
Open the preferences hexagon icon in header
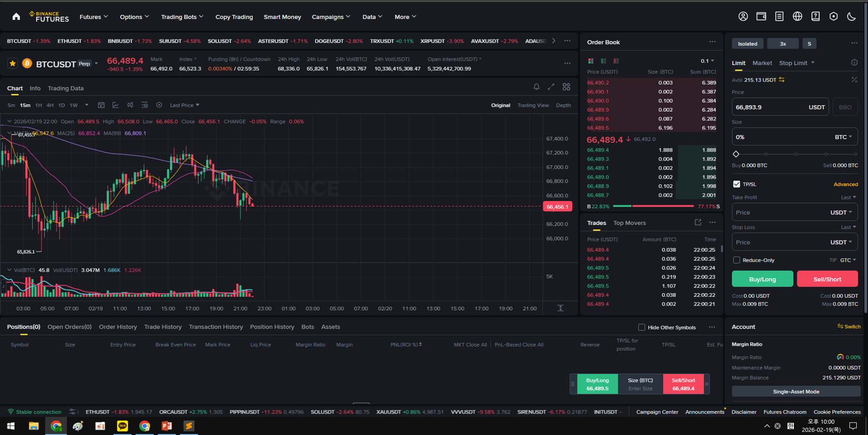point(834,17)
